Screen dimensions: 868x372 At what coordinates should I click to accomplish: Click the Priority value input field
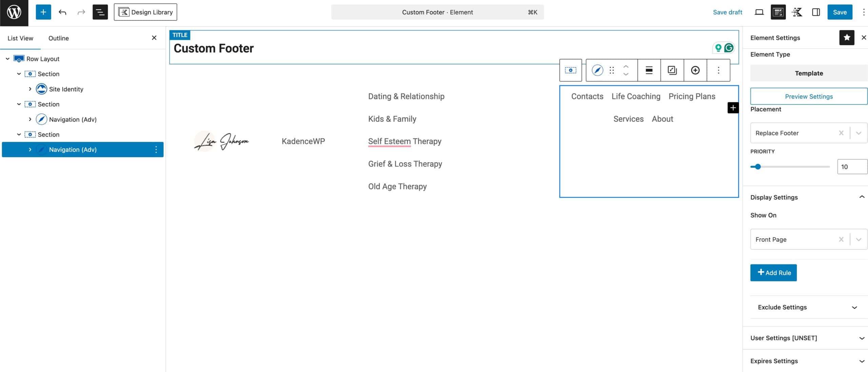coord(852,167)
